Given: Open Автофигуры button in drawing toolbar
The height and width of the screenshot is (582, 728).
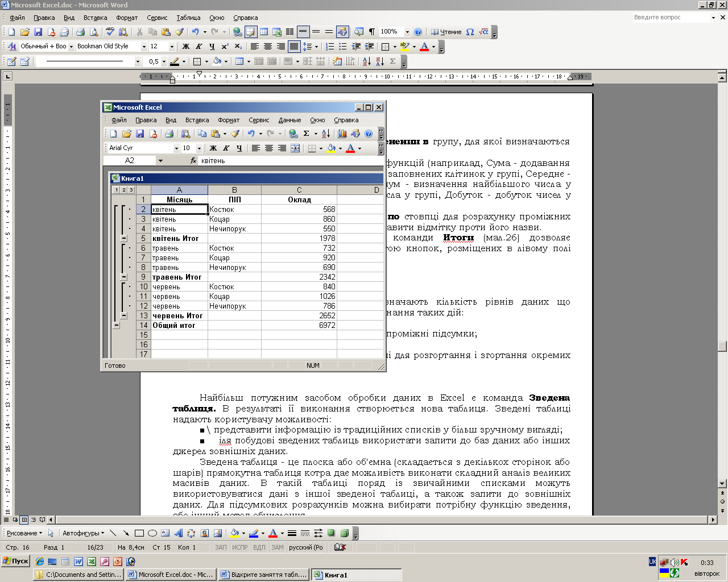Looking at the screenshot, I should click(83, 533).
